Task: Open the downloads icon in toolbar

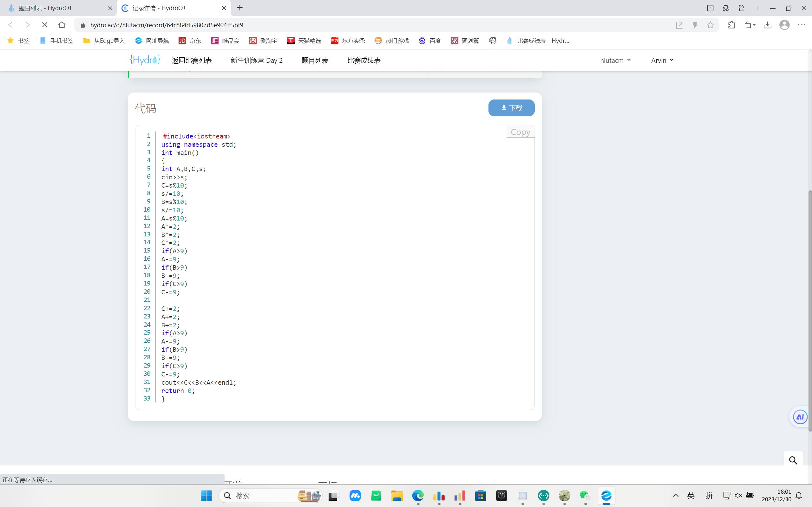Action: (x=767, y=25)
